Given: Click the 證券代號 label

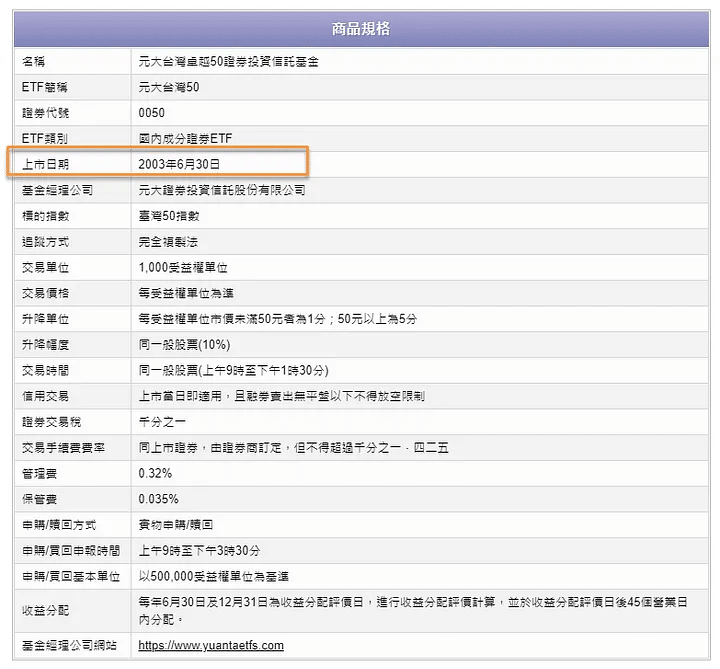Looking at the screenshot, I should pos(45,113).
